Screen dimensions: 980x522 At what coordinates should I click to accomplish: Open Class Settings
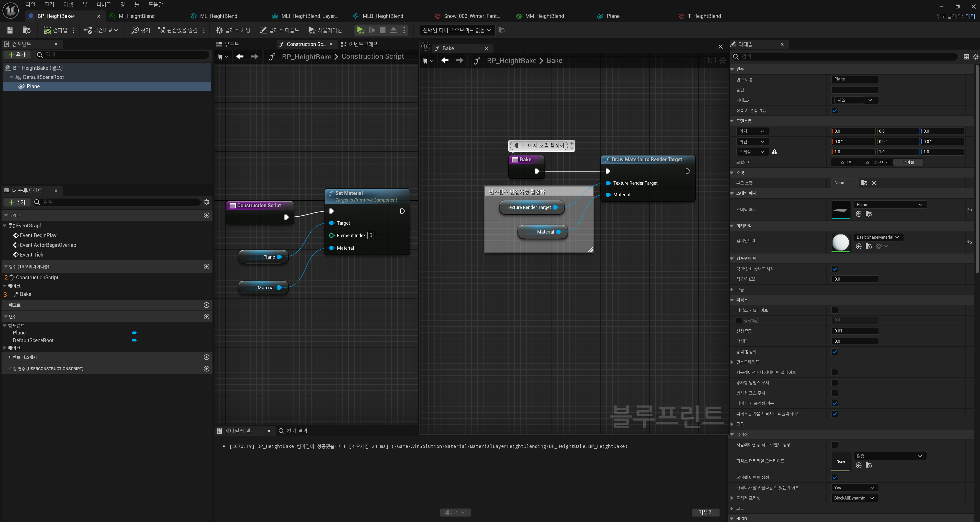233,30
